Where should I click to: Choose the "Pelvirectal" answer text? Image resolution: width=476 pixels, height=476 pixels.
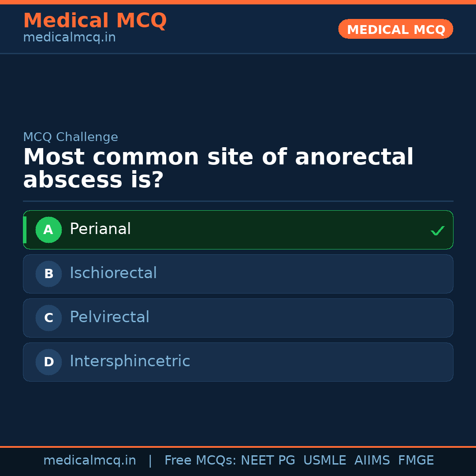(x=109, y=317)
